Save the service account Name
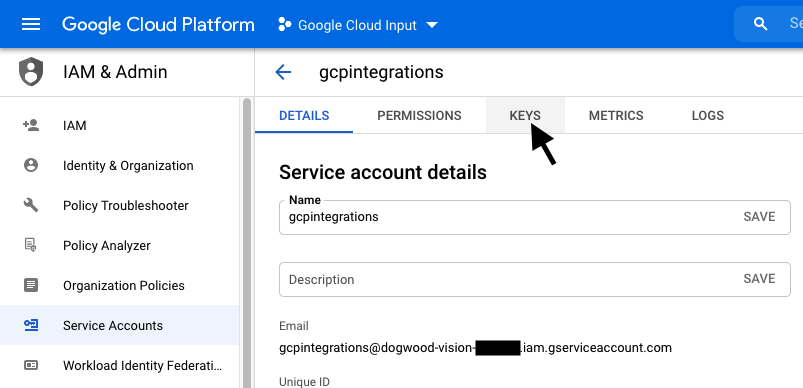This screenshot has height=388, width=803. 759,217
